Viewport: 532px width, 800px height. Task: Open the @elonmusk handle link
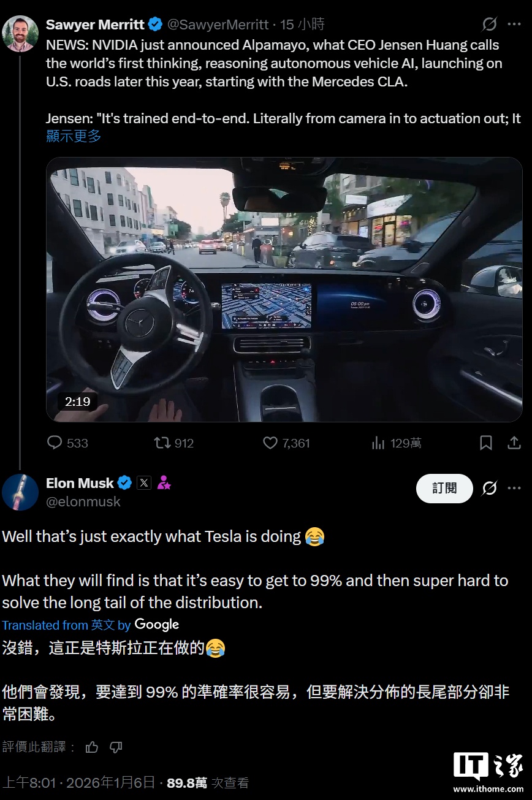83,501
